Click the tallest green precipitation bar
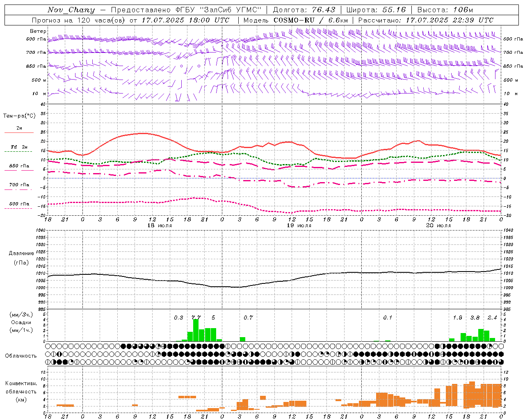 (196, 330)
